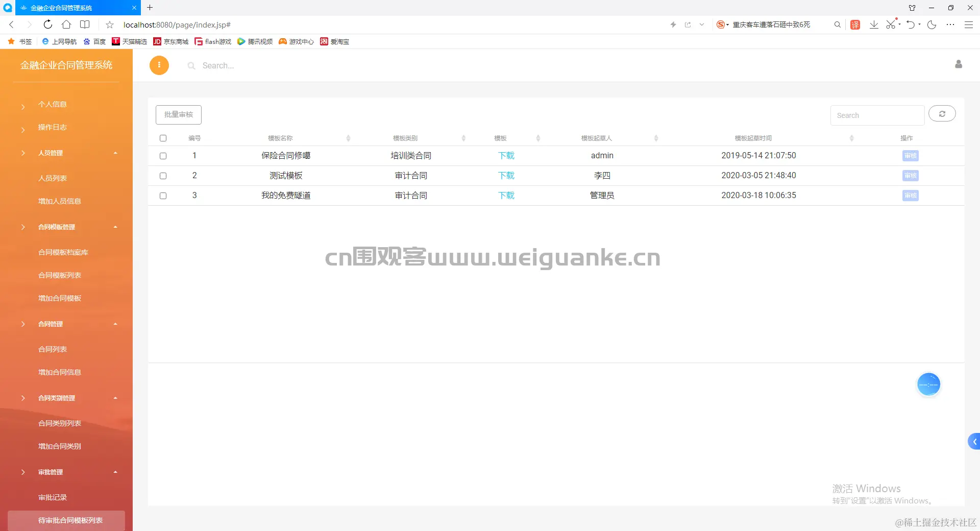Reload the page with browser refresh
980x531 pixels.
pos(47,24)
